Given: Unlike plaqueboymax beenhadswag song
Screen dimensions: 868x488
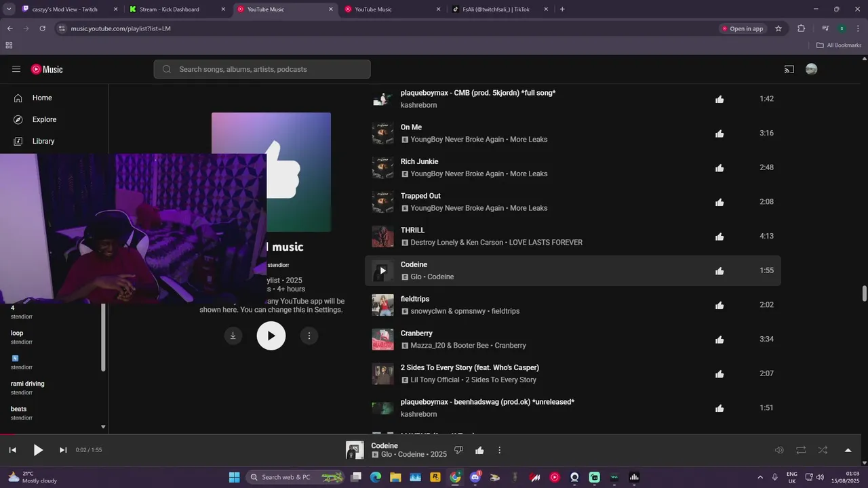Looking at the screenshot, I should click(x=719, y=408).
